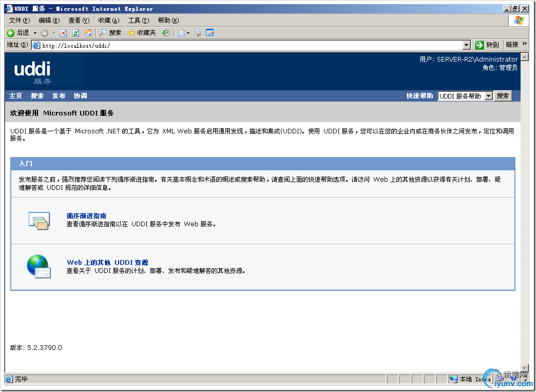The width and height of the screenshot is (536, 392).
Task: Click the IE icon in the title bar
Action: click(9, 9)
